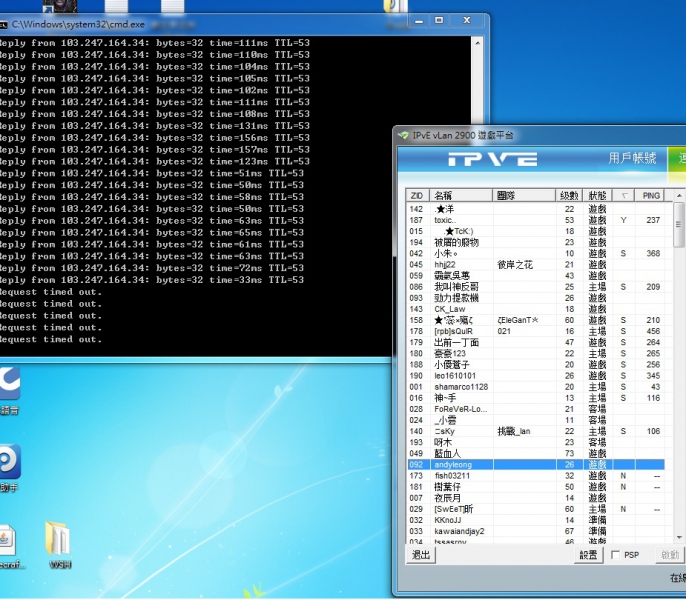Image resolution: width=686 pixels, height=600 pixels.
Task: Sort list by 級數 level column
Action: [569, 195]
